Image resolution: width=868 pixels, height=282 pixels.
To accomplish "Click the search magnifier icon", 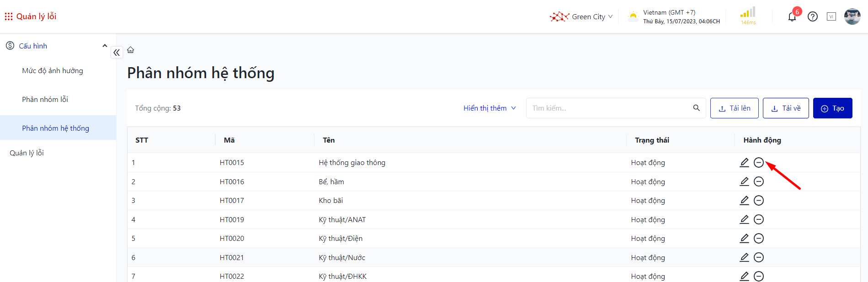I will 696,108.
